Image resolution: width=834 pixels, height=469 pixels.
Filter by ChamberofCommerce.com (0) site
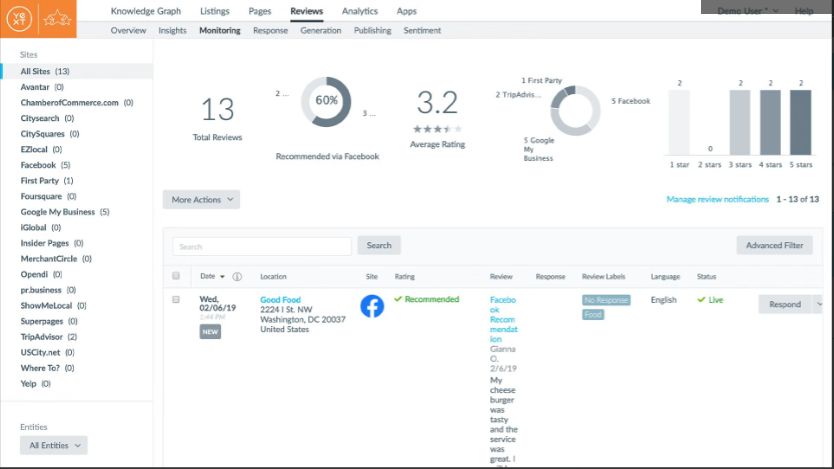pyautogui.click(x=77, y=103)
